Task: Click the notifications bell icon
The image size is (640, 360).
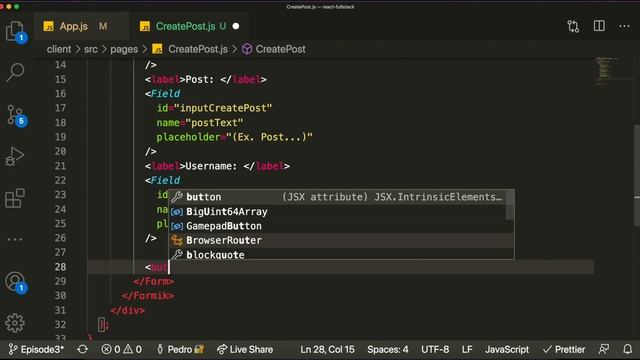Action: (x=628, y=349)
